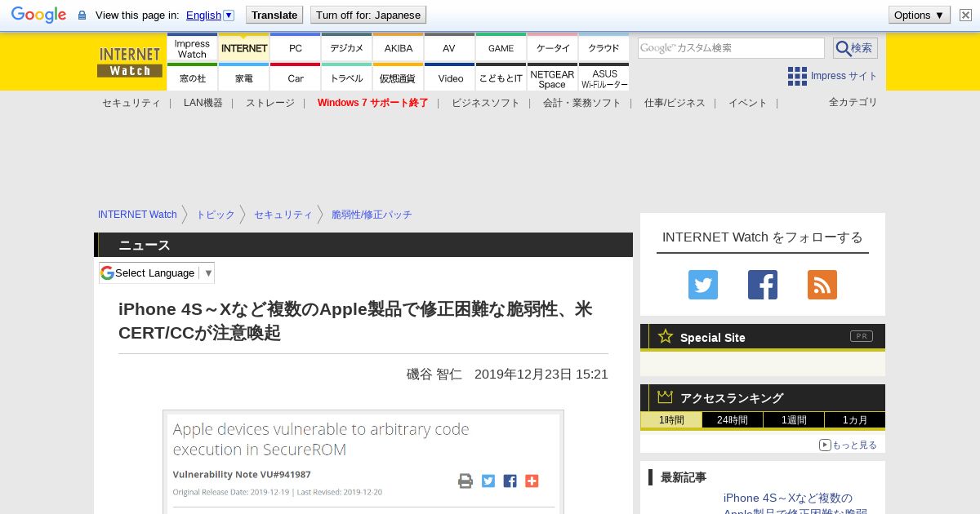Go to 仕事/ビジネス category
980x514 pixels.
[x=675, y=103]
